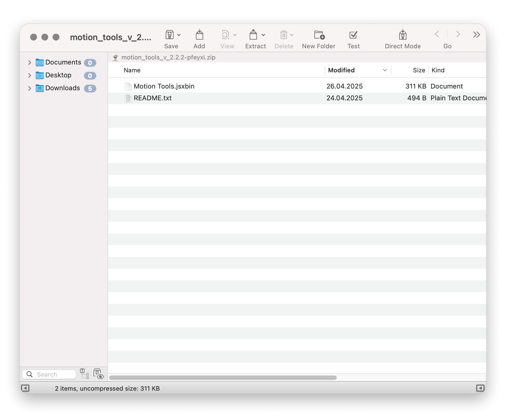Expand the Documents folder tree
This screenshot has height=420, width=506.
tap(30, 63)
